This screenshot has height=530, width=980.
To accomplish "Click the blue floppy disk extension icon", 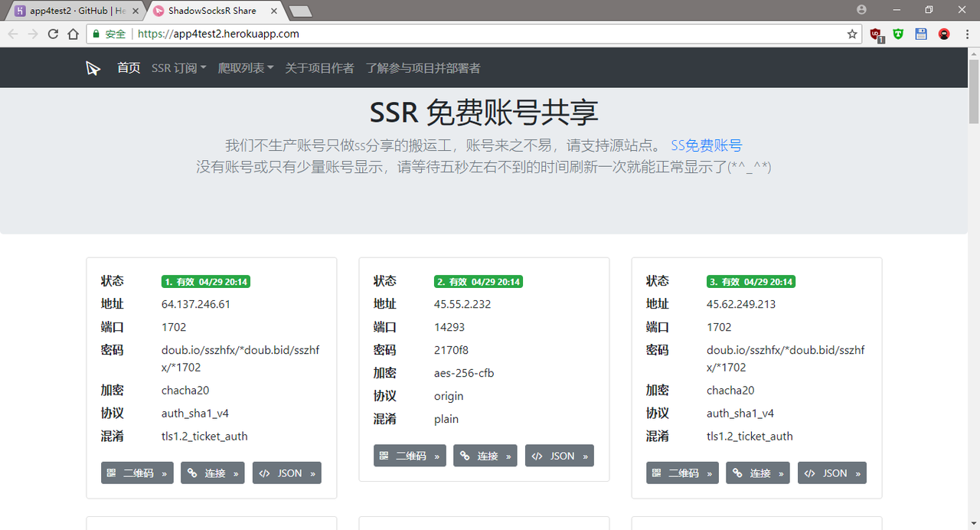I will (921, 34).
